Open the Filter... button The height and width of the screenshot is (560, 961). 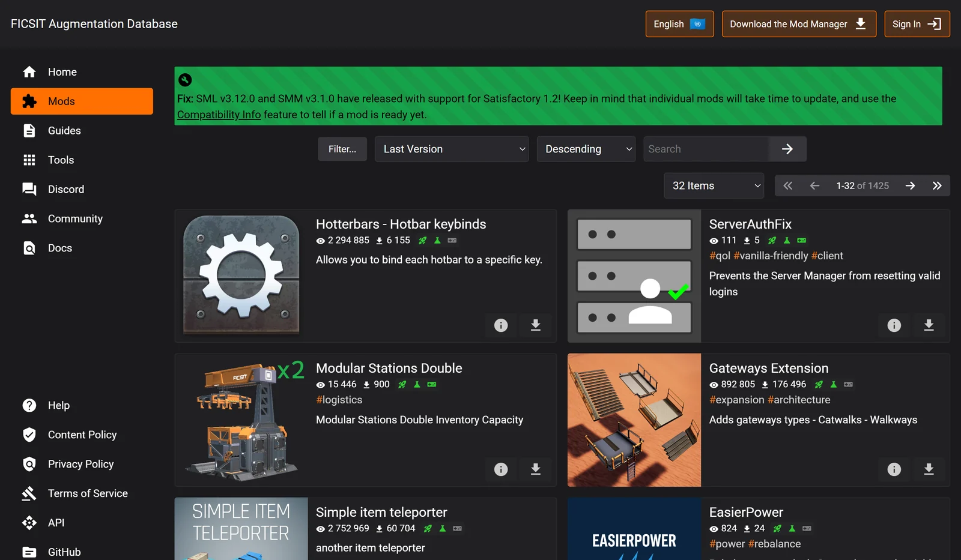click(x=342, y=149)
